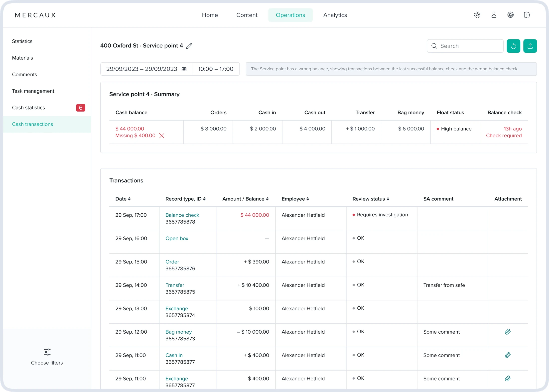Click the green export upload button
This screenshot has height=392, width=549.
530,46
